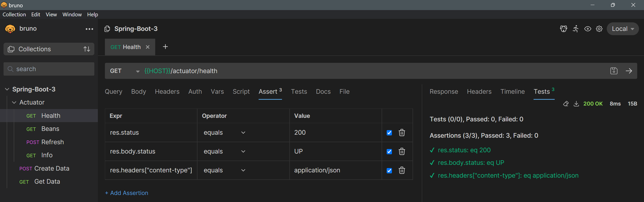Switch to the Docs tab
This screenshot has width=644, height=202.
pyautogui.click(x=323, y=91)
